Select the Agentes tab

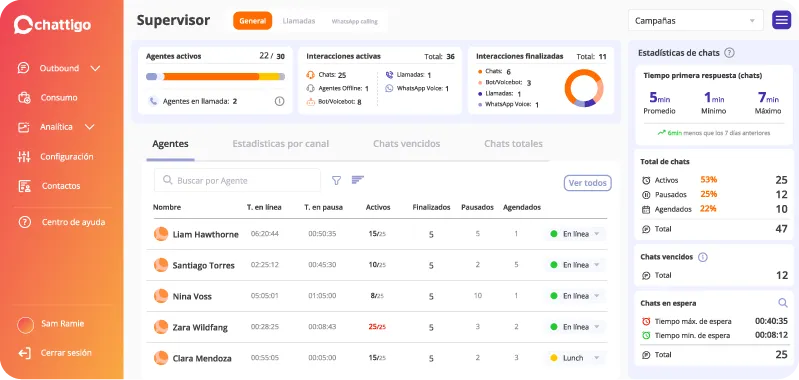click(170, 144)
